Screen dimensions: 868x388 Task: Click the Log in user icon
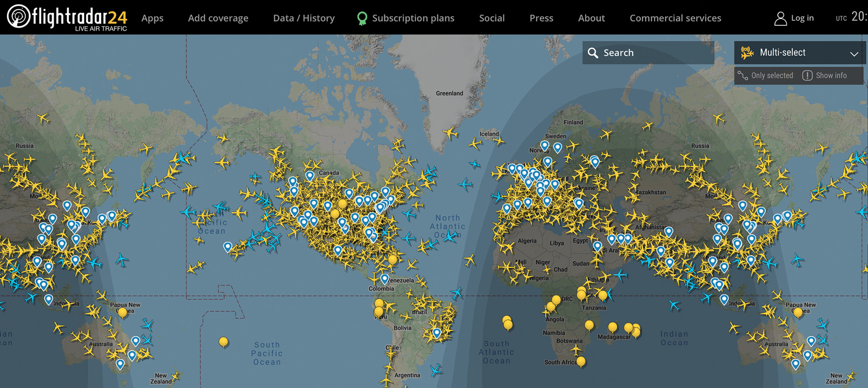(x=780, y=18)
